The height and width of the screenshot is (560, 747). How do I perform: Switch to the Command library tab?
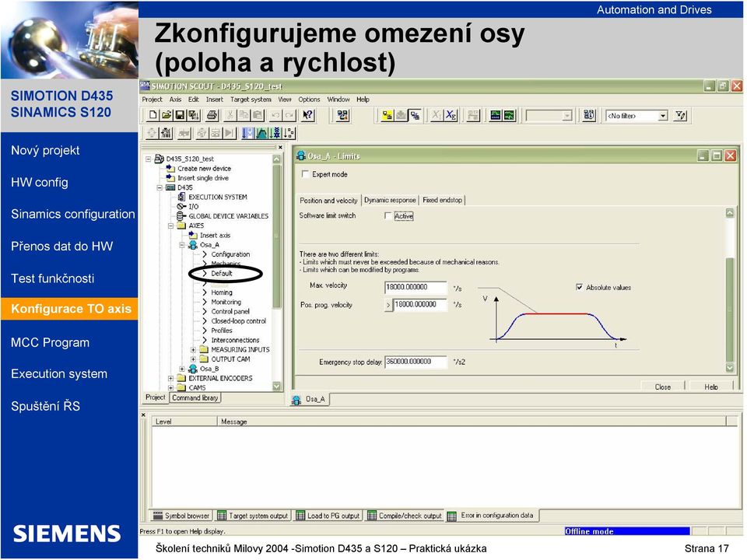(x=195, y=397)
